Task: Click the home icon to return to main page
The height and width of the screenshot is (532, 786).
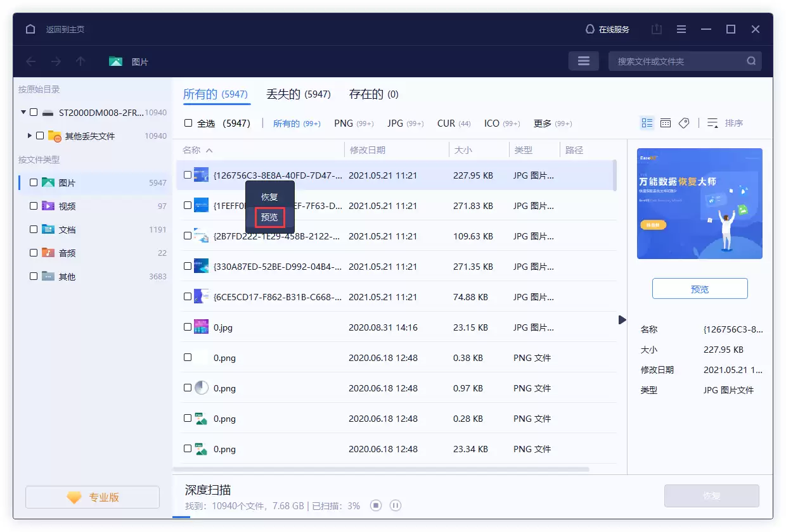Action: (30, 29)
